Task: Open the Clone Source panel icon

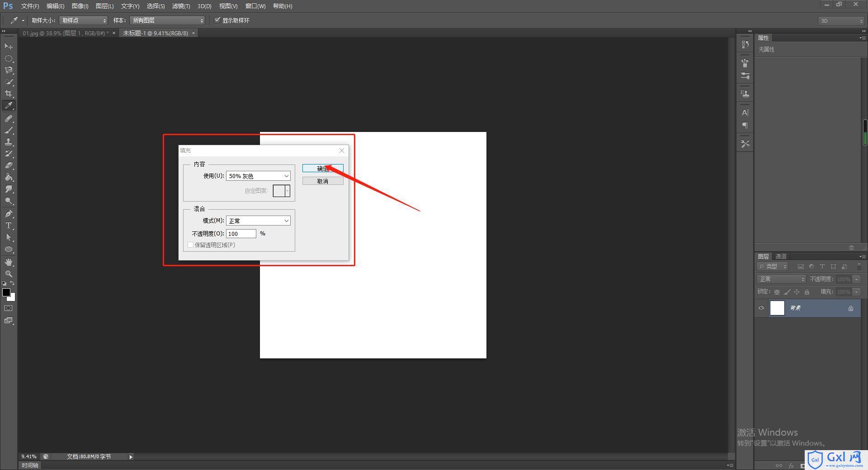Action: coord(745,94)
